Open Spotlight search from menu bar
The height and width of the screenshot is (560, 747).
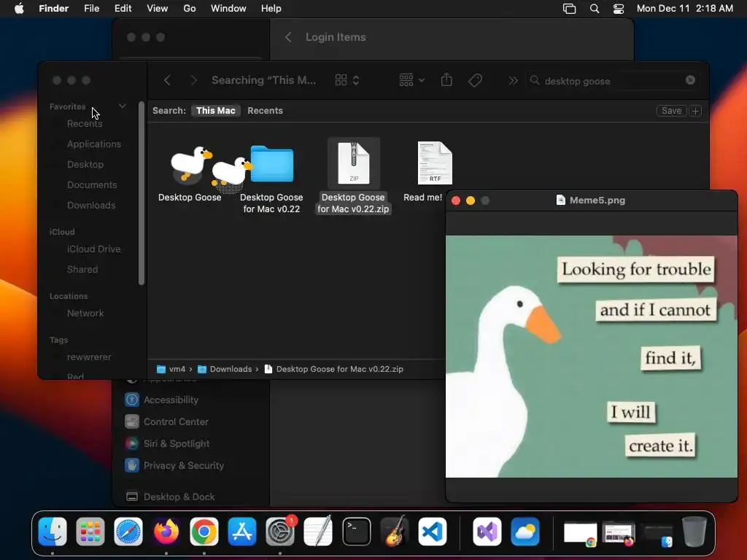point(595,9)
